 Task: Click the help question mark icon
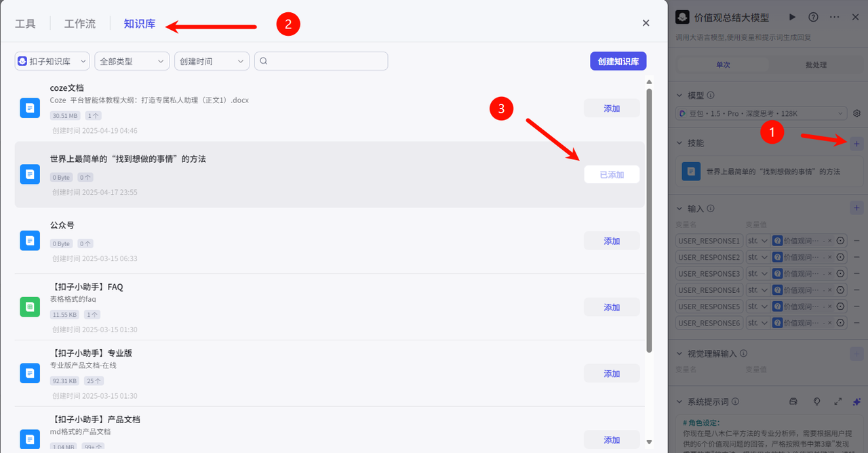813,17
